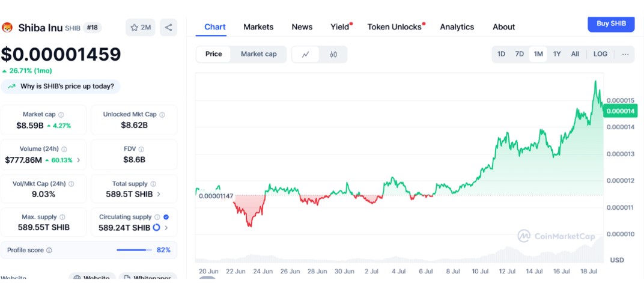644x283 pixels.
Task: Open the About tab
Action: coord(503,27)
